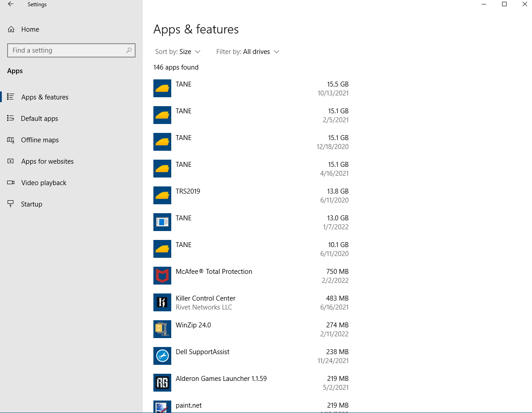Screen dimensions: 532x413
Task: Minimize the Settings window
Action: click(484, 4)
